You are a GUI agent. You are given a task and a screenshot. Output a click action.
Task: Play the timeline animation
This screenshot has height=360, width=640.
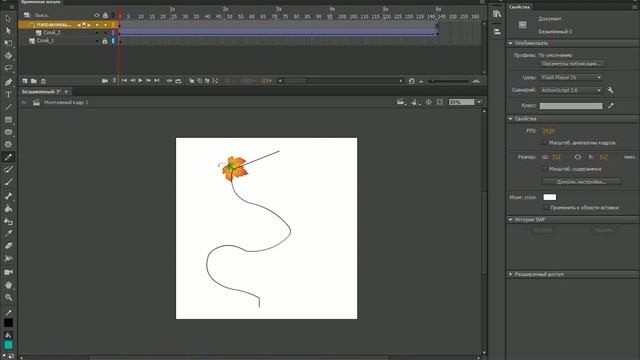(140, 81)
